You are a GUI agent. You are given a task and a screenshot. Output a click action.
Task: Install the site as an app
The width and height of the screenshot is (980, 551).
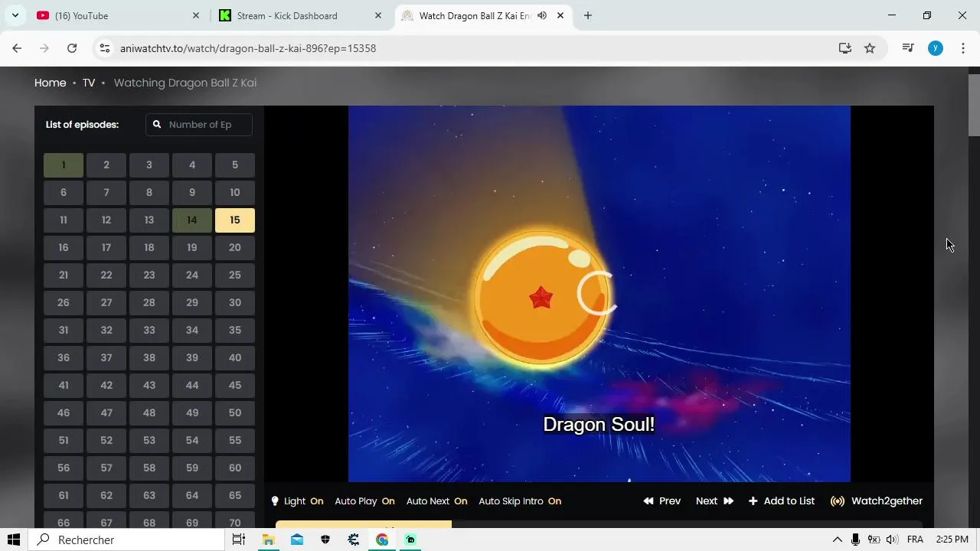pyautogui.click(x=845, y=48)
